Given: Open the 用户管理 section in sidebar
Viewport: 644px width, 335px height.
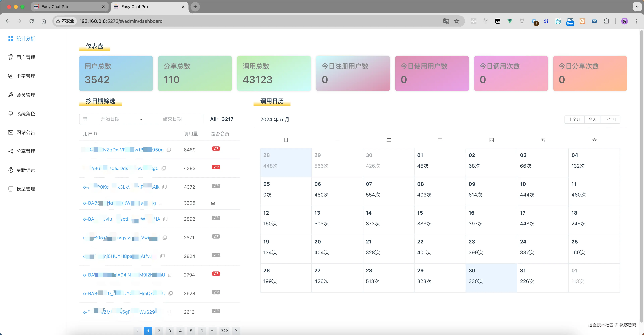Looking at the screenshot, I should point(26,57).
